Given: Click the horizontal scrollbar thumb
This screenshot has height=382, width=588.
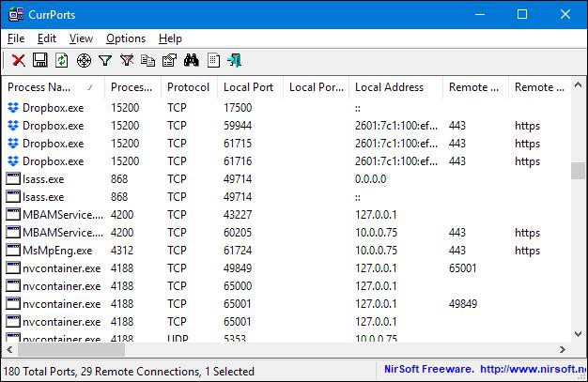Looking at the screenshot, I should click(x=71, y=349).
